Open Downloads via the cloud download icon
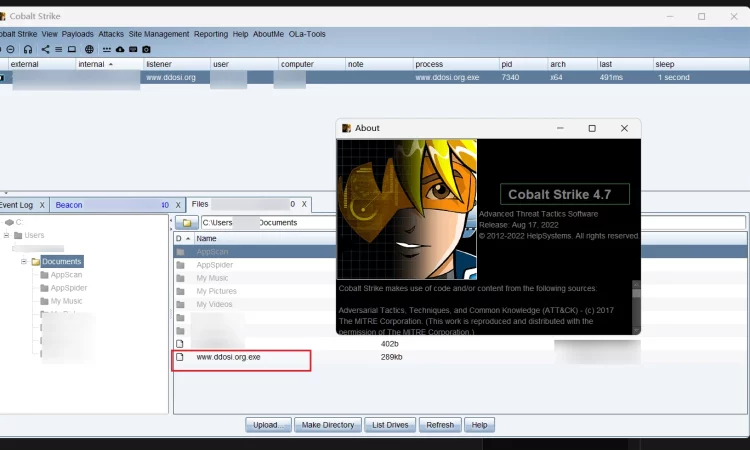 coord(120,49)
